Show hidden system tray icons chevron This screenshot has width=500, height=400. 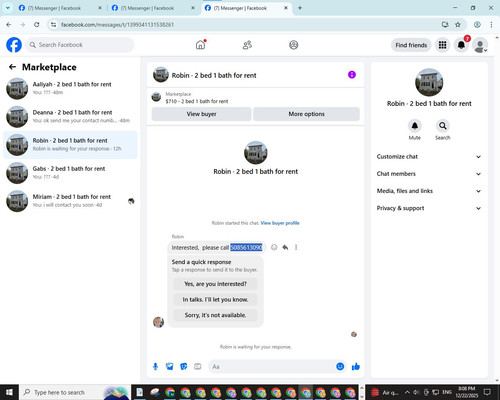(407, 392)
